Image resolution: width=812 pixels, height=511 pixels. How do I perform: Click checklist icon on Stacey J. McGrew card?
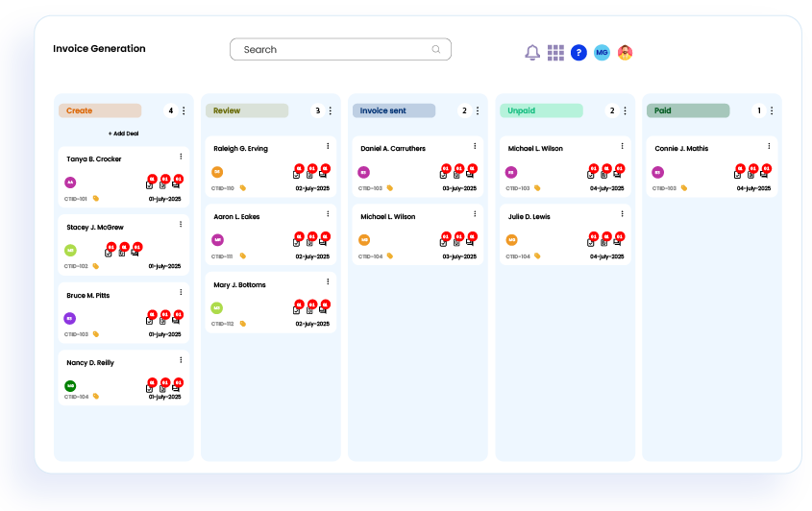pyautogui.click(x=109, y=253)
